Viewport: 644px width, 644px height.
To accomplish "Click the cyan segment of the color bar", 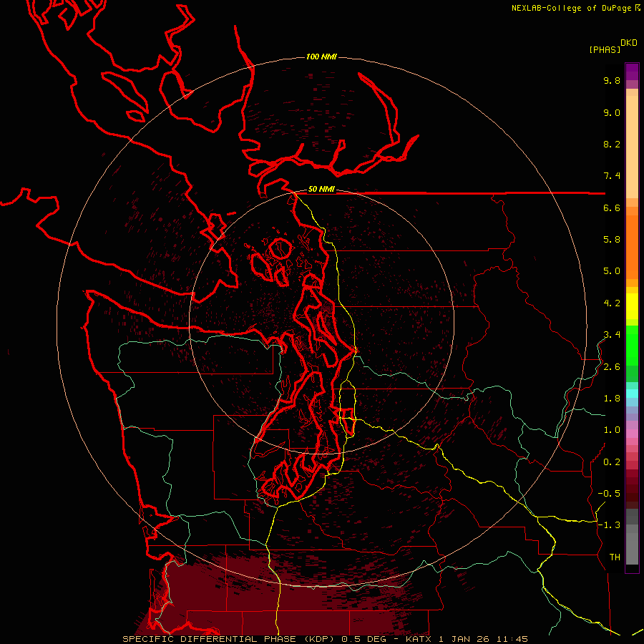I will coord(632,393).
